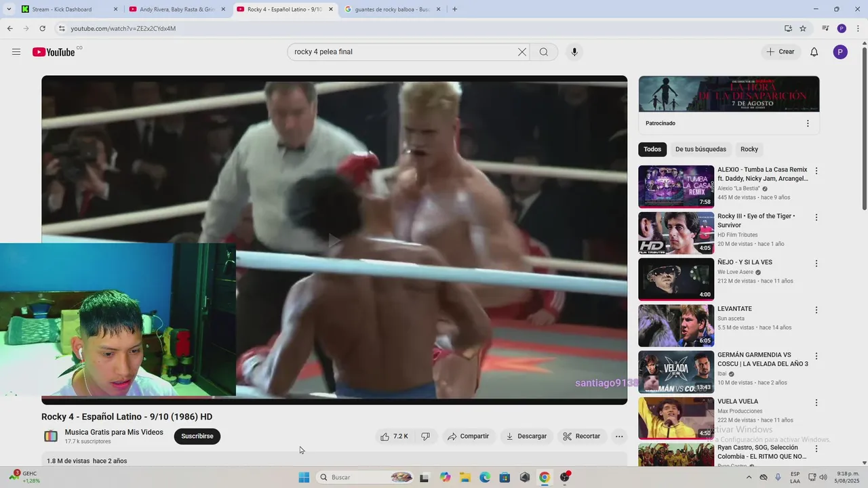Open the 'La Hora de la Desaparición' ad banner
The image size is (868, 488).
point(729,94)
